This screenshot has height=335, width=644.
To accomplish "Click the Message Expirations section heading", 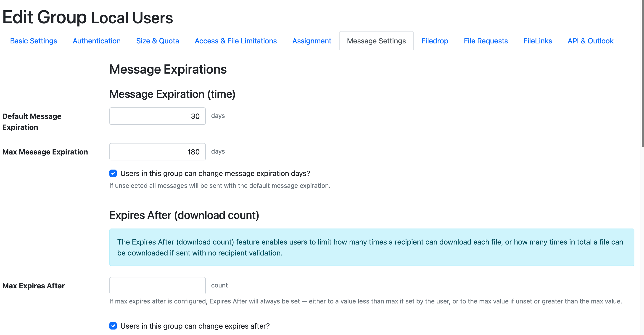I will [x=168, y=69].
